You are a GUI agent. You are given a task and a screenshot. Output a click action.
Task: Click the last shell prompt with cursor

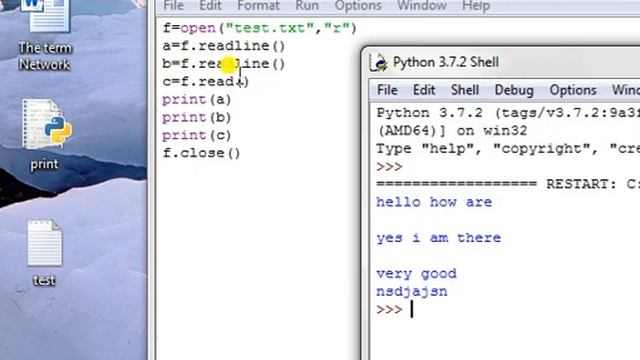(x=395, y=309)
